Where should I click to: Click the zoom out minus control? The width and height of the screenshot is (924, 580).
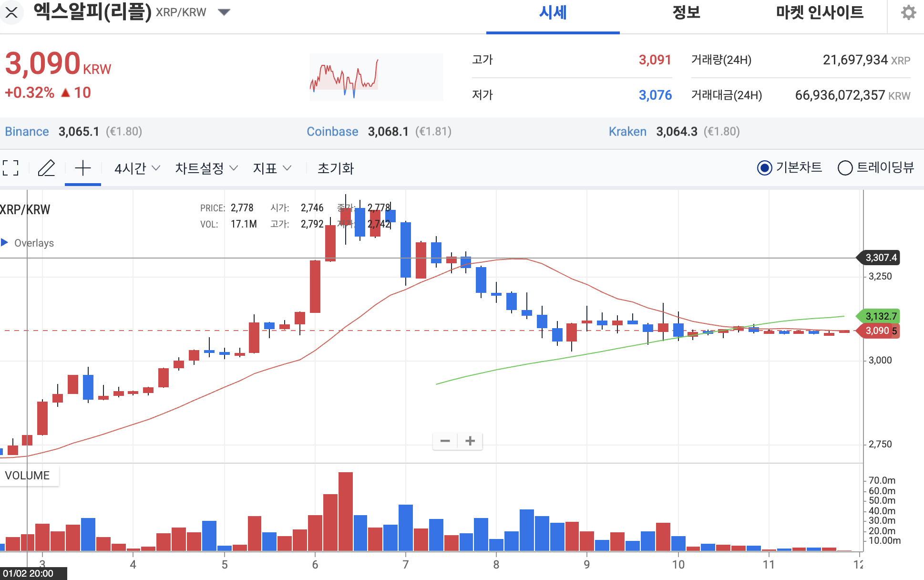pyautogui.click(x=445, y=441)
